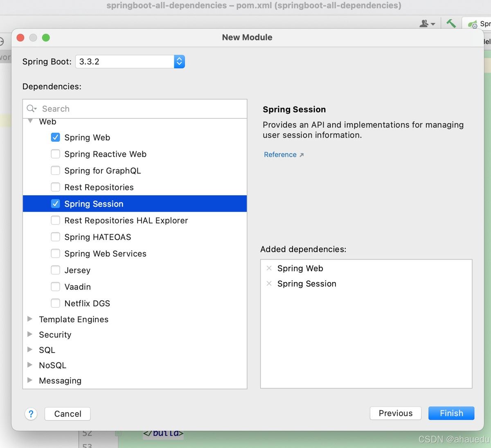The height and width of the screenshot is (448, 491).
Task: Uncheck the Spring Web checkbox
Action: coord(55,137)
